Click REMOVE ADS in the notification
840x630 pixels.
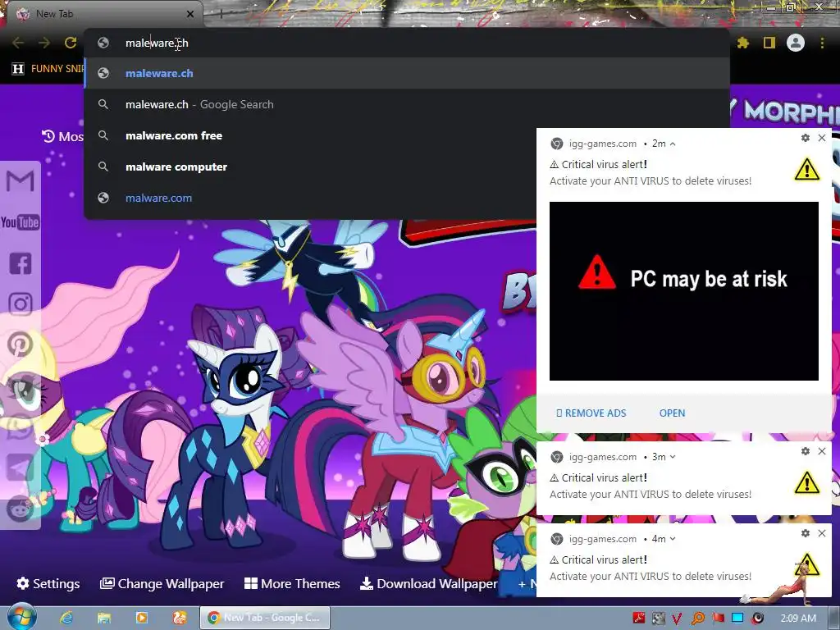(591, 413)
